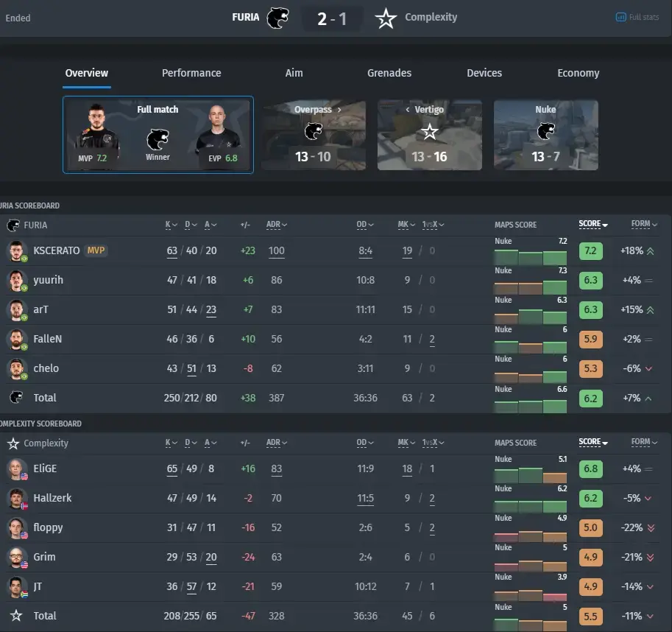Image resolution: width=672 pixels, height=632 pixels.
Task: Click FURIA logo in Total row
Action: (16, 398)
